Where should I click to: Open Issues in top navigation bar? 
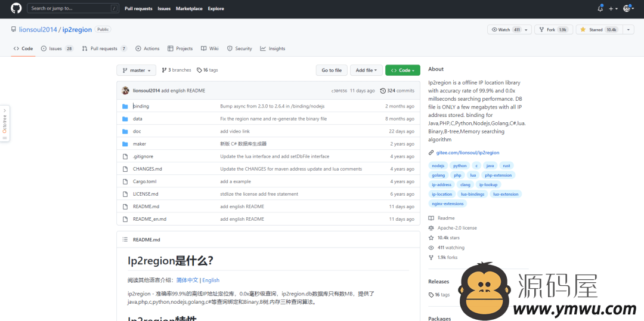point(164,8)
